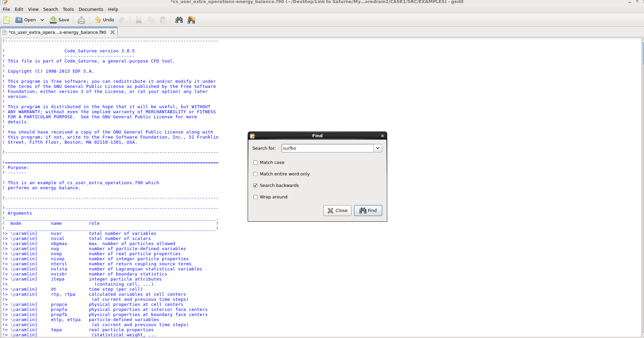The width and height of the screenshot is (644, 338).
Task: Click the Save toolbar icon
Action: tap(59, 20)
